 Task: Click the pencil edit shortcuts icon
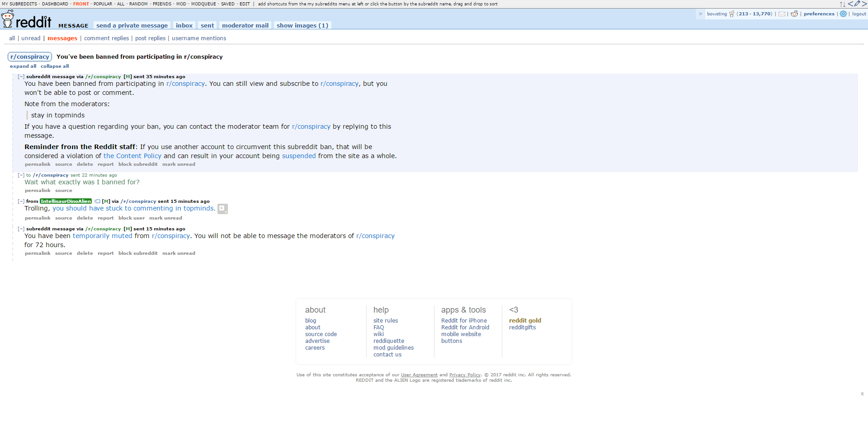click(x=857, y=4)
